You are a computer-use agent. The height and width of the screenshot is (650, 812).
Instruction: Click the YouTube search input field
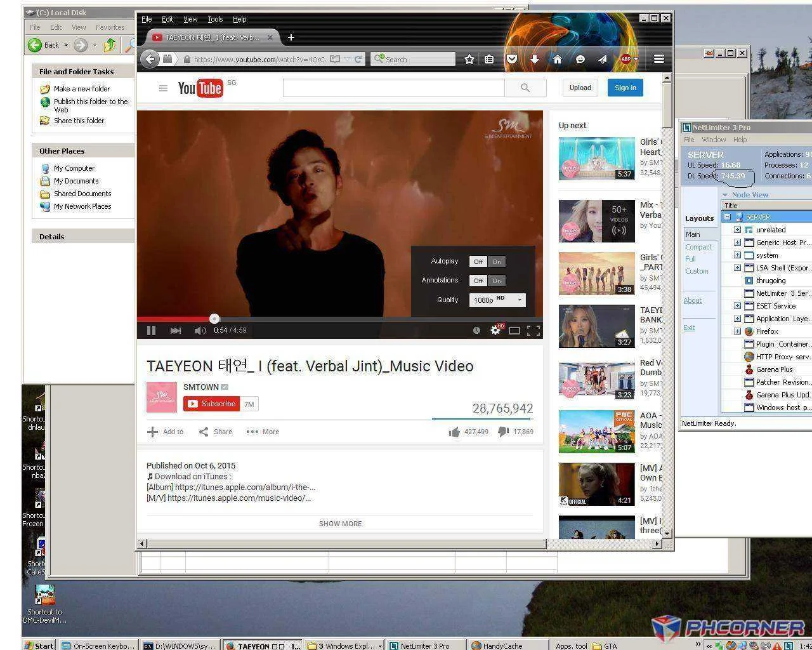393,88
